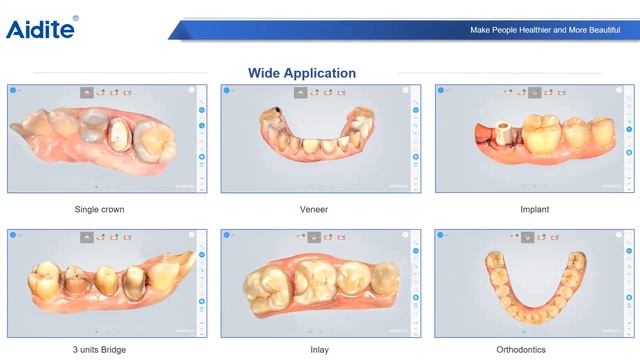Screen dimensions: 640x360
Task: Click the white round button top-right of Implant panel
Action: point(619,90)
